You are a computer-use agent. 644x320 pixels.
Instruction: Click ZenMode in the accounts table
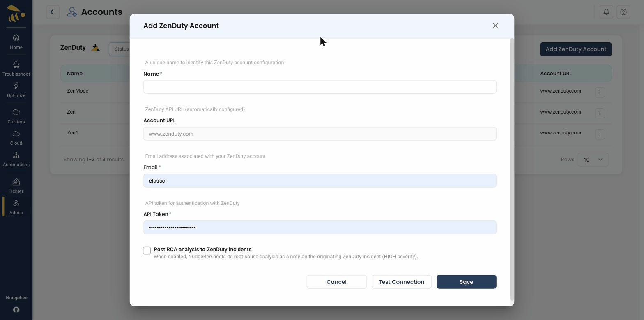click(78, 91)
